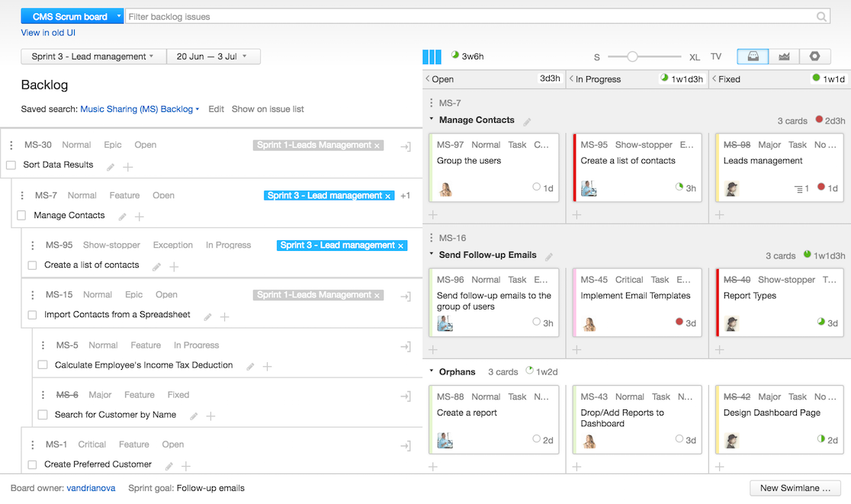Collapse the Orphans swimlane
The image size is (851, 504).
[431, 372]
